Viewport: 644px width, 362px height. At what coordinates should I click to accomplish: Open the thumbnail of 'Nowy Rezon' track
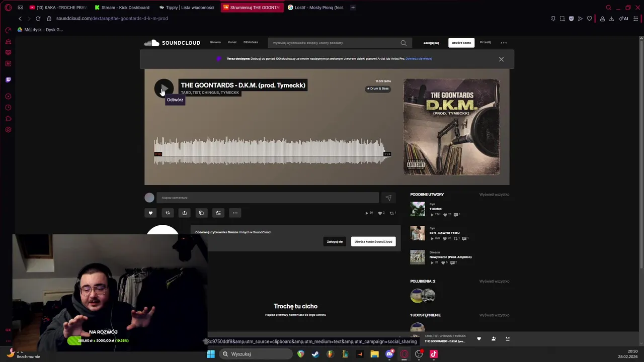417,257
